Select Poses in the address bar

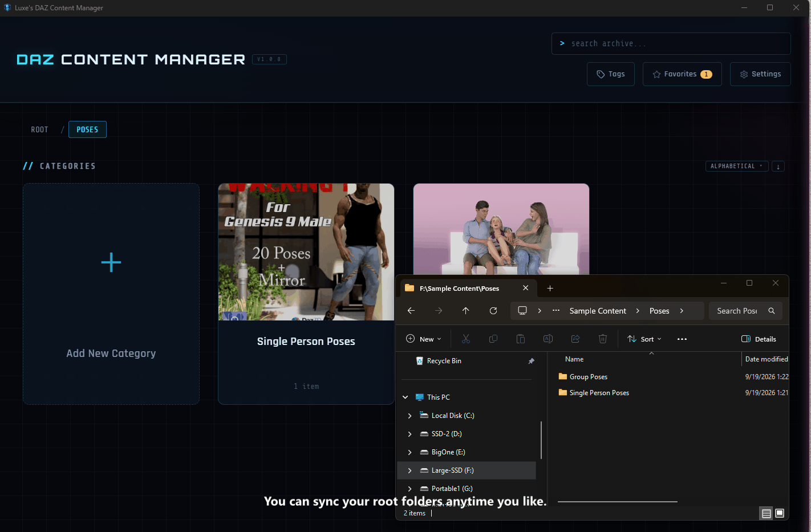[x=659, y=311]
